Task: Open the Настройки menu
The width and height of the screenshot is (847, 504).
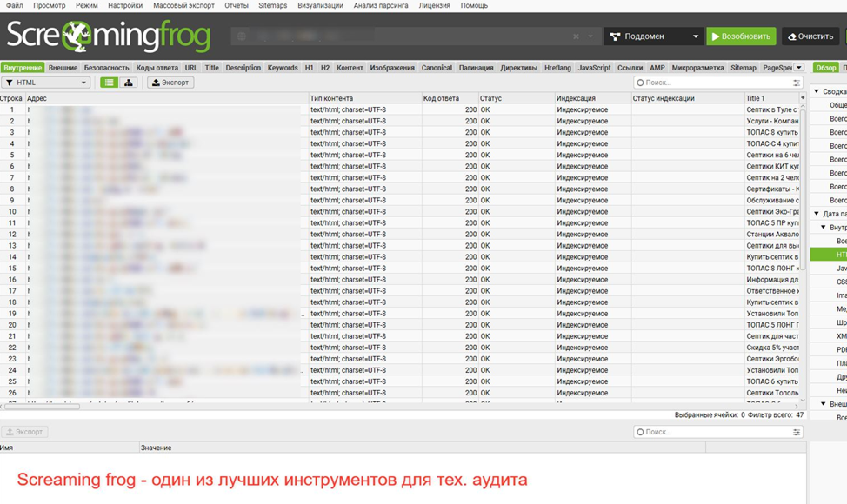Action: [x=125, y=5]
